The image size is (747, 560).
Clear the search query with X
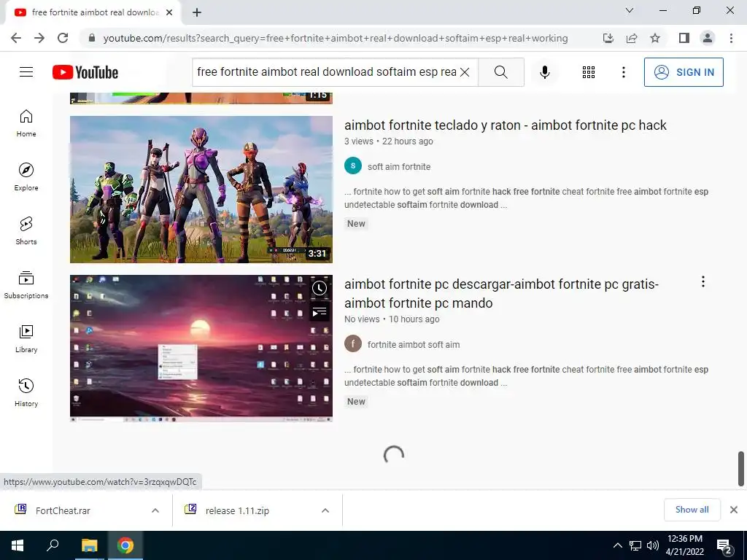(x=465, y=72)
